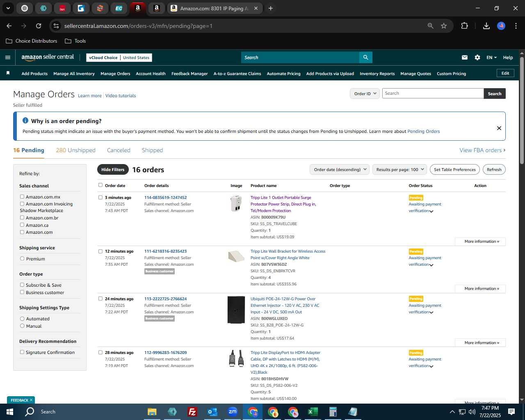Open Excel from the taskbar
Viewport: 525px width, 420px height.
[x=313, y=412]
